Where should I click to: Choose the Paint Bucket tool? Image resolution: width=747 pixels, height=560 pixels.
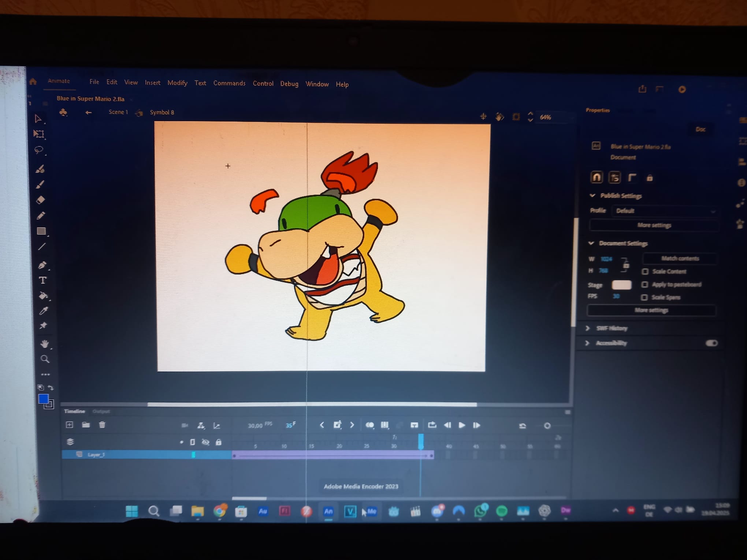[43, 296]
